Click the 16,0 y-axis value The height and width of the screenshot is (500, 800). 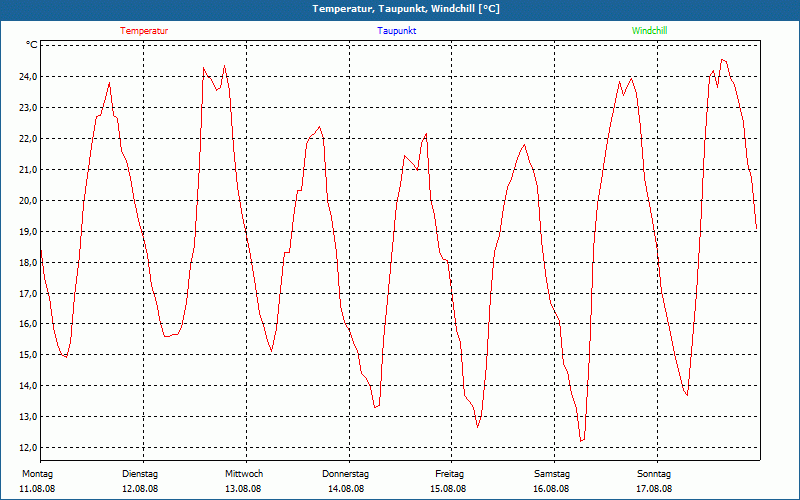[29, 324]
